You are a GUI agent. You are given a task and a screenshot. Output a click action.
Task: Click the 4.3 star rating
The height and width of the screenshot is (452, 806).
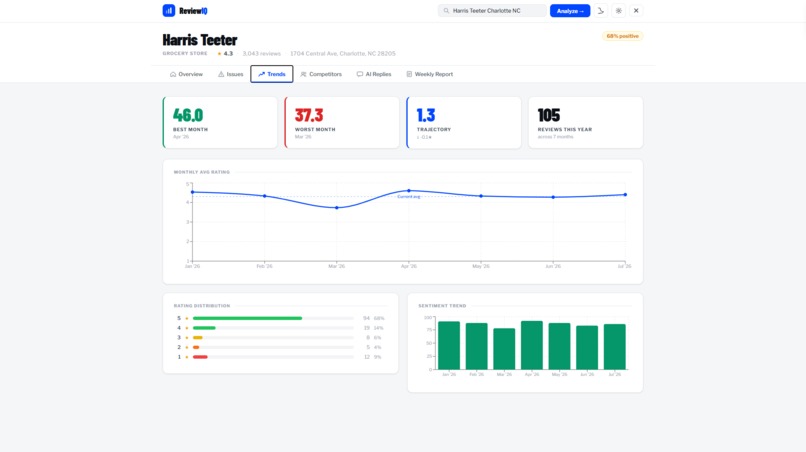coord(225,53)
